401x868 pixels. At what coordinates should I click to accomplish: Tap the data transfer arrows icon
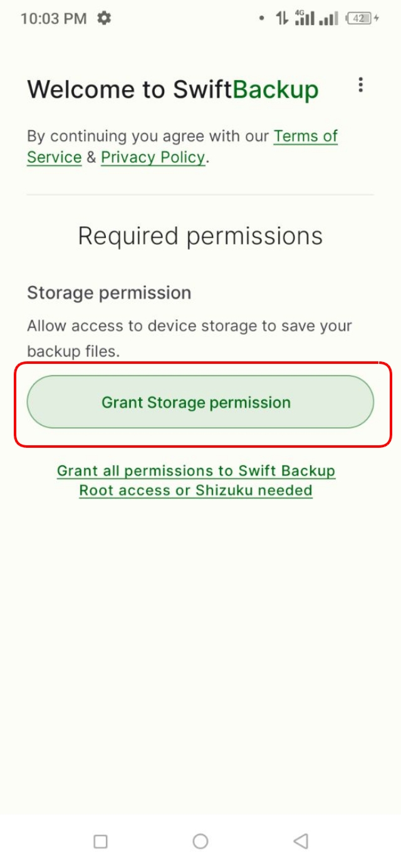[281, 18]
